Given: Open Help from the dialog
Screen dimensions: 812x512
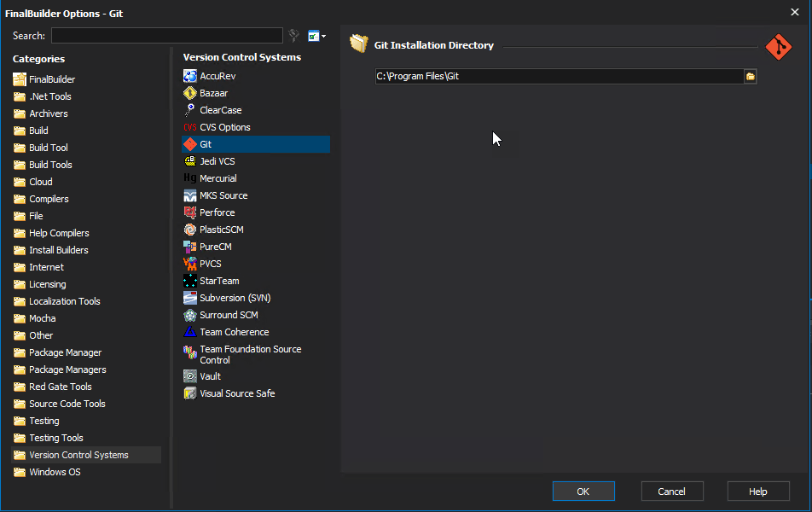Looking at the screenshot, I should coord(757,491).
